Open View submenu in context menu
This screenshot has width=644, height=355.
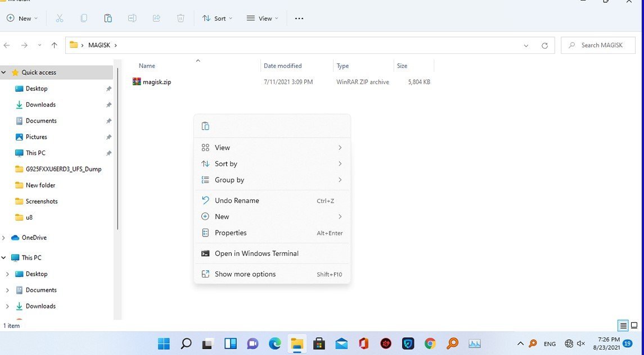[x=272, y=148]
